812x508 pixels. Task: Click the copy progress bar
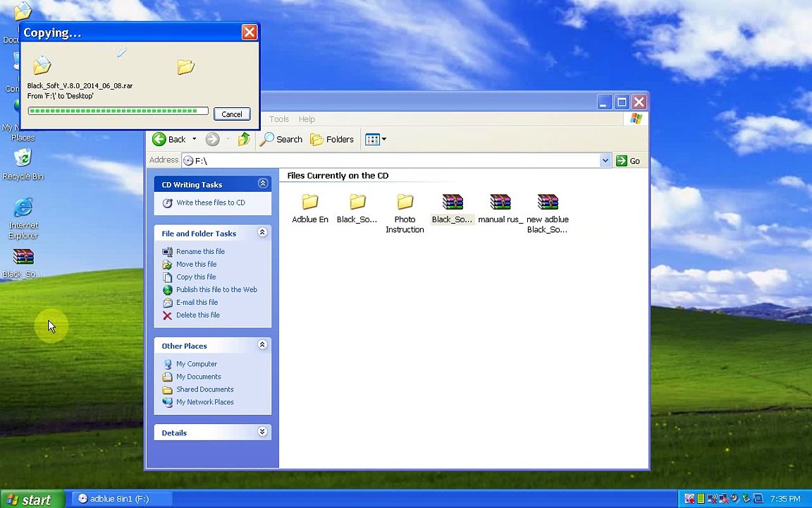coord(118,111)
